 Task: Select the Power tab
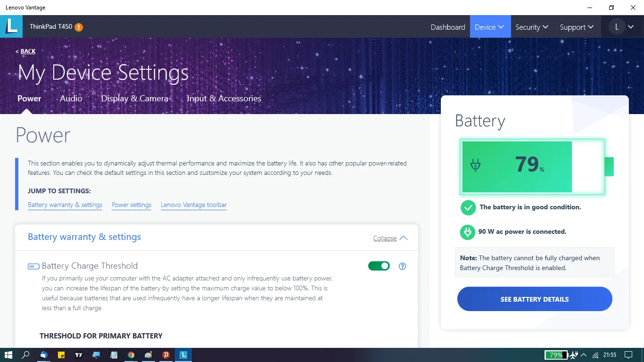point(29,99)
